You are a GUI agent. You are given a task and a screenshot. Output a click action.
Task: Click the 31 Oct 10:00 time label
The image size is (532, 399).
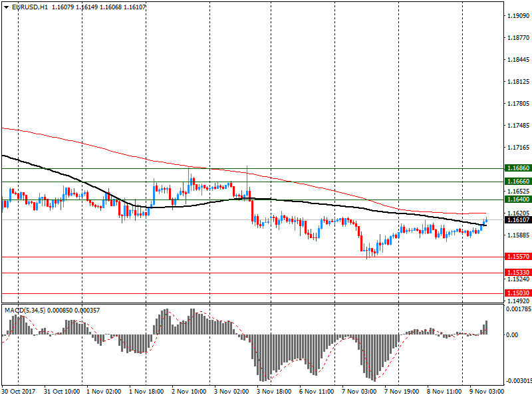[62, 392]
